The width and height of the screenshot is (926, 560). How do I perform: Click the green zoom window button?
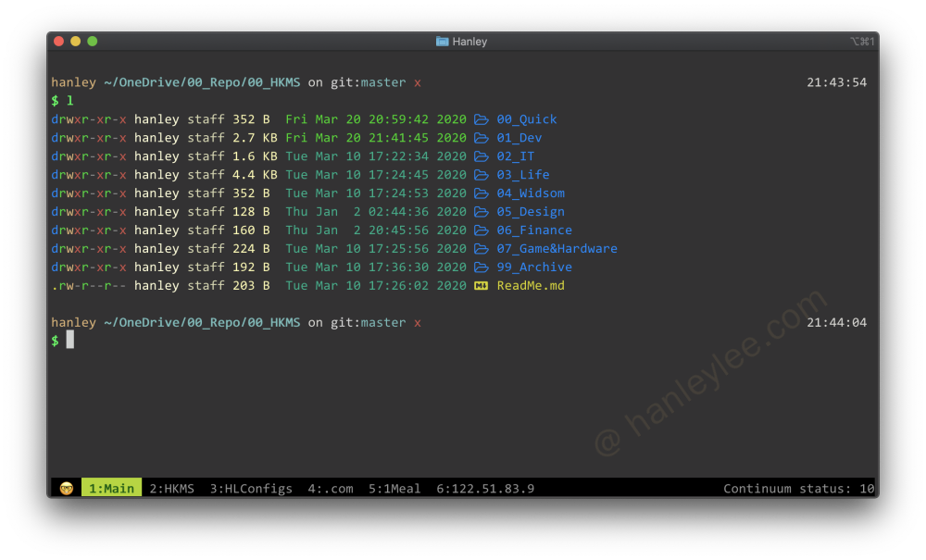(x=92, y=42)
